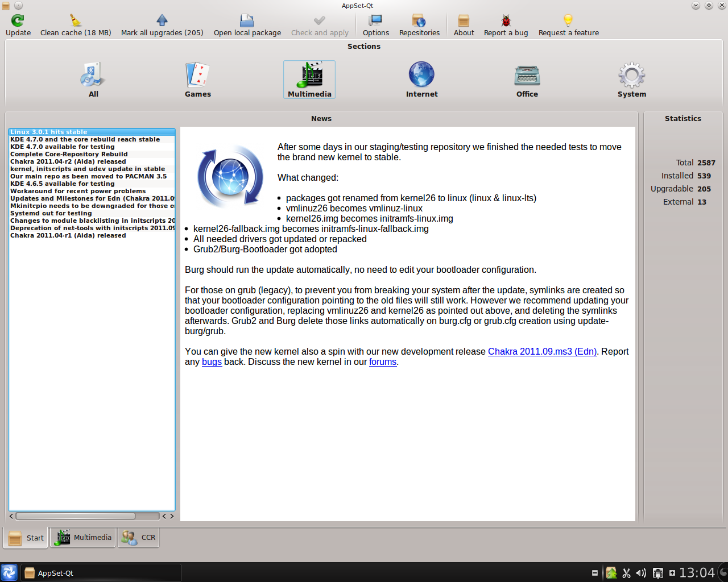Click the Installed 539 statistic
The width and height of the screenshot is (728, 582).
[686, 176]
